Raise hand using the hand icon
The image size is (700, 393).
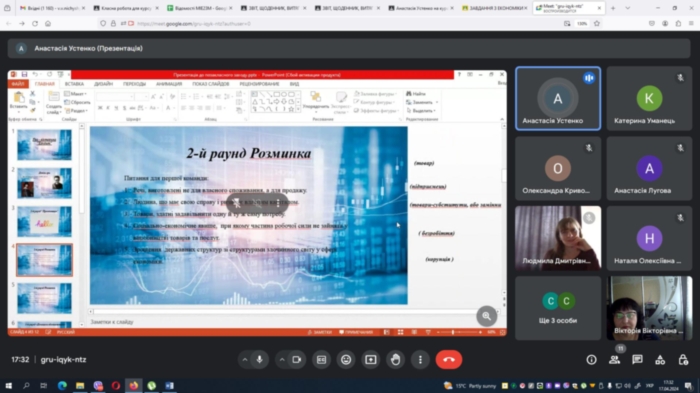(395, 360)
